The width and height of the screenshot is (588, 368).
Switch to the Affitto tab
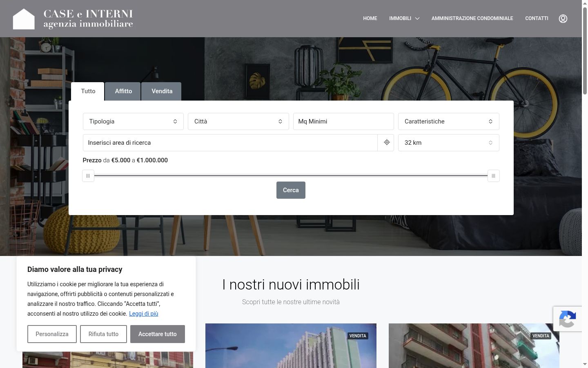coord(123,91)
